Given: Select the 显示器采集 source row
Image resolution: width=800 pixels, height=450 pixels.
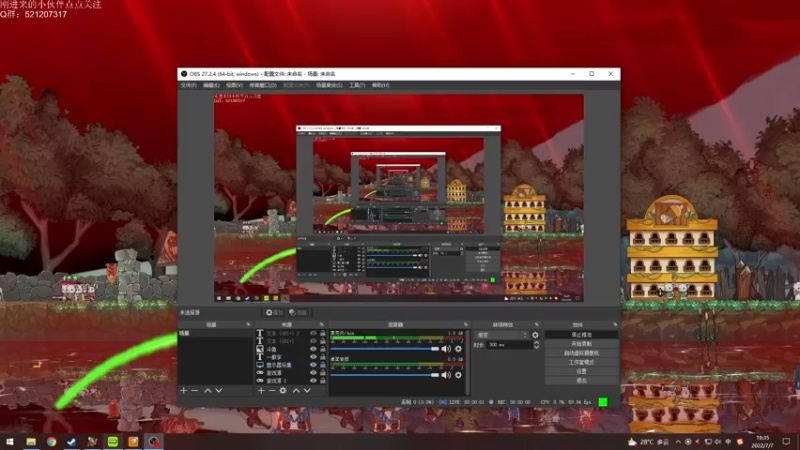Looking at the screenshot, I should (x=290, y=365).
